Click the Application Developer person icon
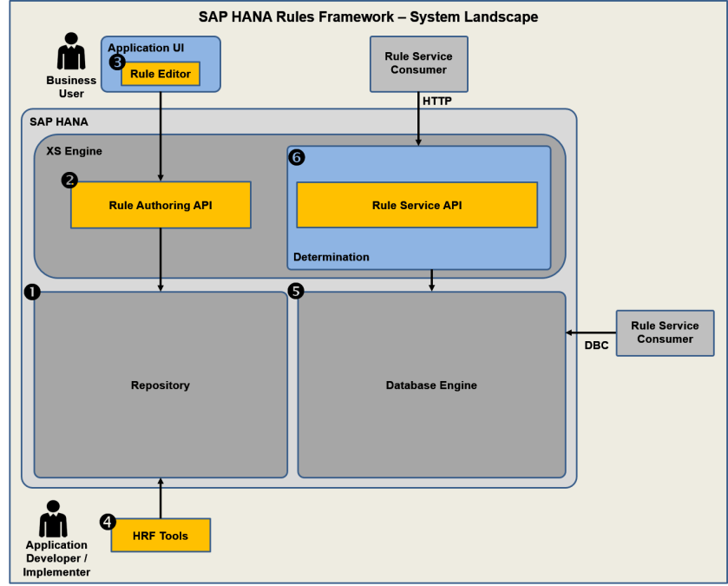The width and height of the screenshot is (728, 586). (54, 518)
